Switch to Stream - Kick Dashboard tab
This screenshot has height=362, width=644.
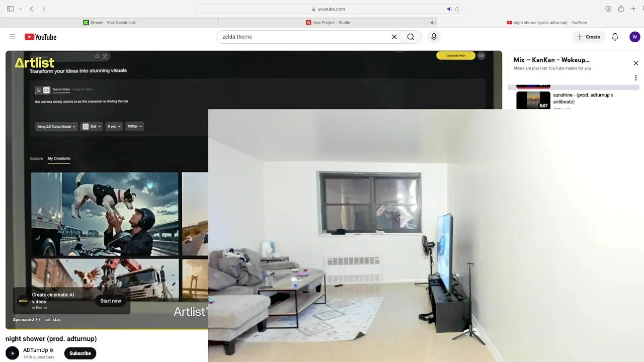pos(109,22)
